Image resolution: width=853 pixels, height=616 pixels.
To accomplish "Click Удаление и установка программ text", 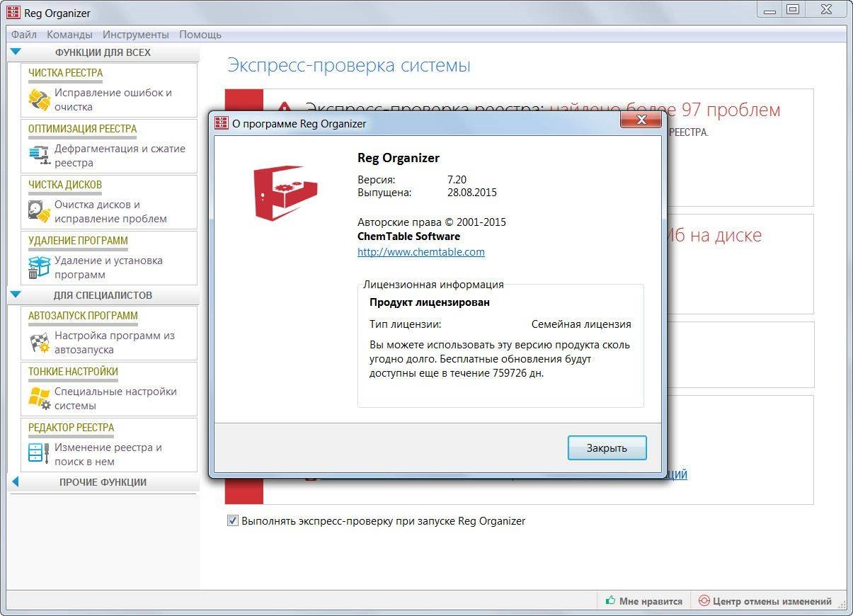I will tap(108, 268).
